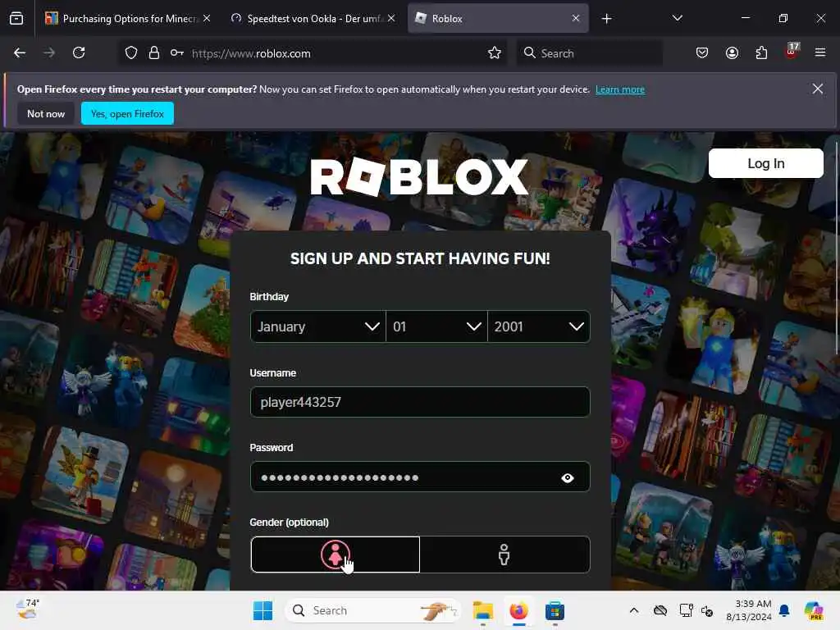Click the Username field with player443257
The image size is (840, 630).
click(x=420, y=402)
